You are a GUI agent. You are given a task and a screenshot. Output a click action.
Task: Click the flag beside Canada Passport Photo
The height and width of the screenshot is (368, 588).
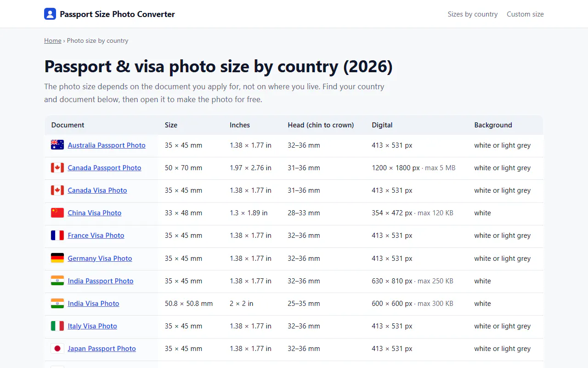click(57, 167)
